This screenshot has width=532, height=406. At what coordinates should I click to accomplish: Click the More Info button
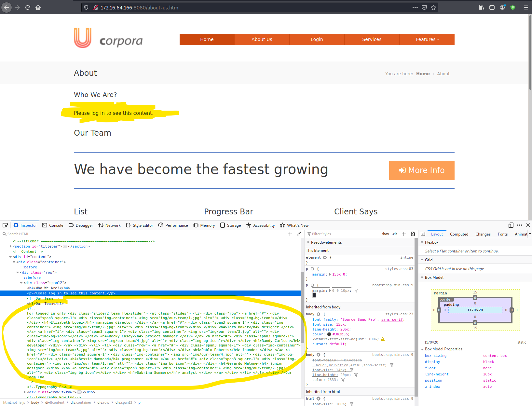coord(422,170)
